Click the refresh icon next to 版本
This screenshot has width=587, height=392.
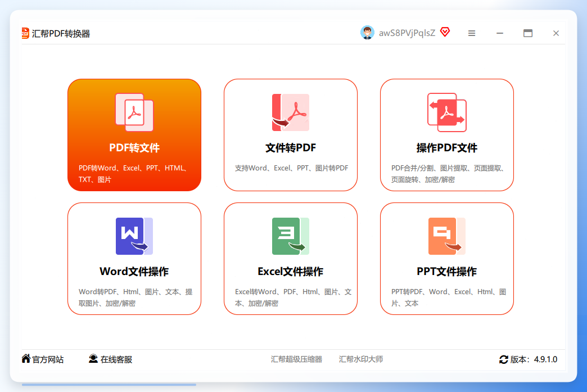[504, 359]
